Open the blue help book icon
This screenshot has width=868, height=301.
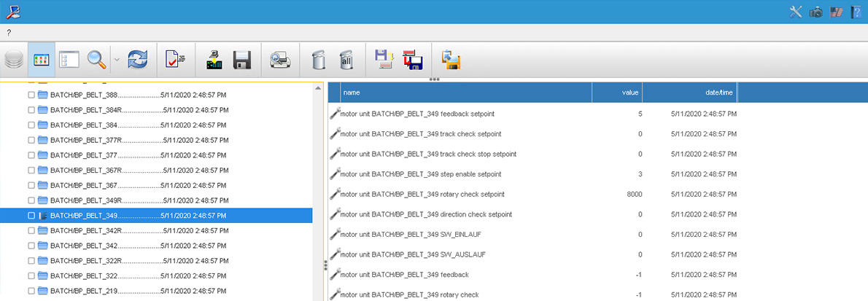tap(856, 12)
